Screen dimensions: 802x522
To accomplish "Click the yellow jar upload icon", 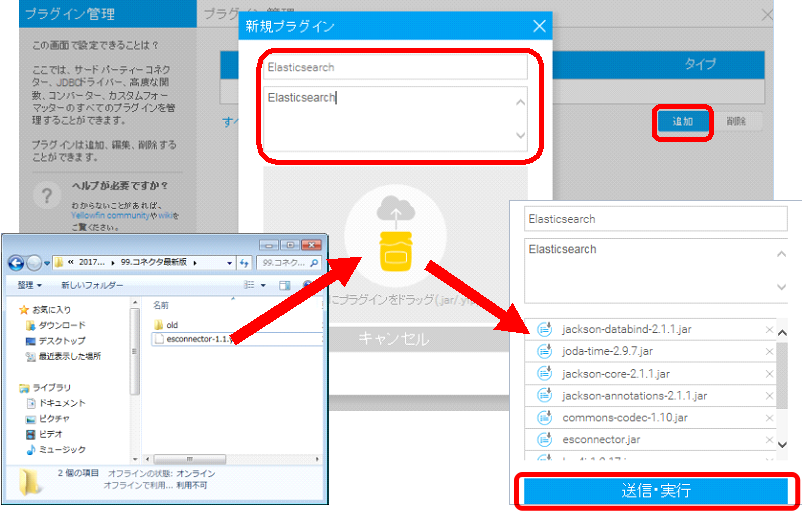I will pos(395,251).
